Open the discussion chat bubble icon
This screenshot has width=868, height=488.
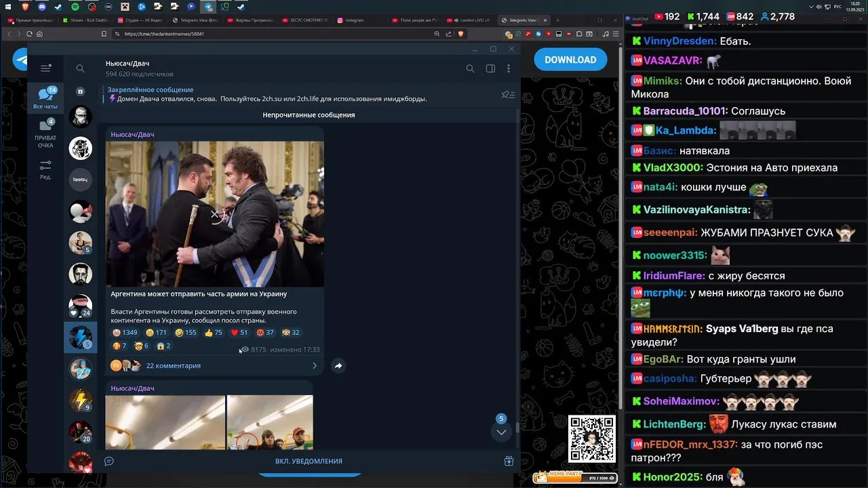(108, 461)
